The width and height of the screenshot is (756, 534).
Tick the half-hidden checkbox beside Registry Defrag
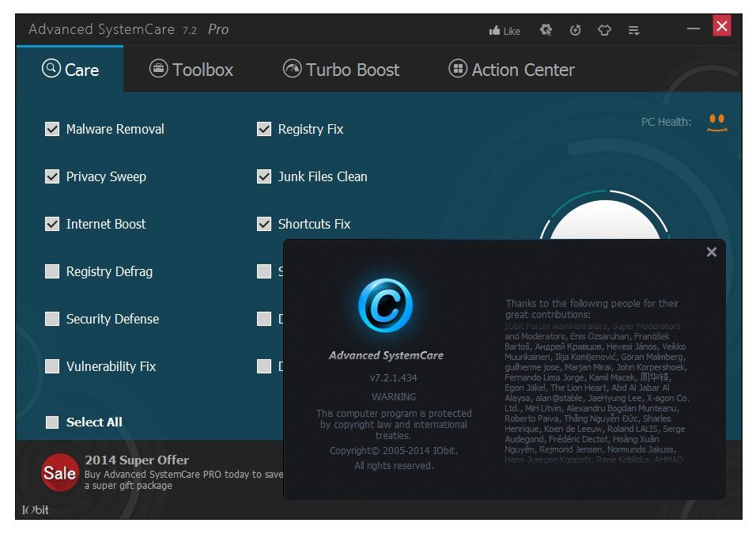(264, 271)
